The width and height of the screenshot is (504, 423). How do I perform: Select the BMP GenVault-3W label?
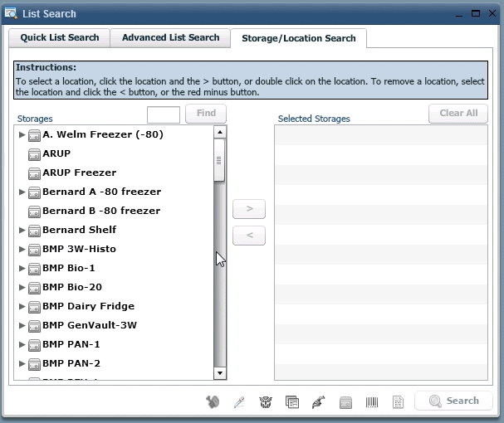click(90, 325)
